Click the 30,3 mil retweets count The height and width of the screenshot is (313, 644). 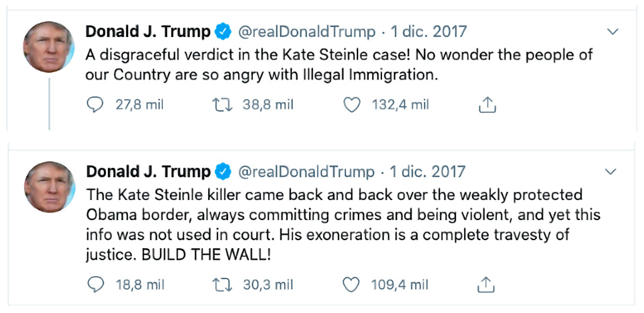268,285
